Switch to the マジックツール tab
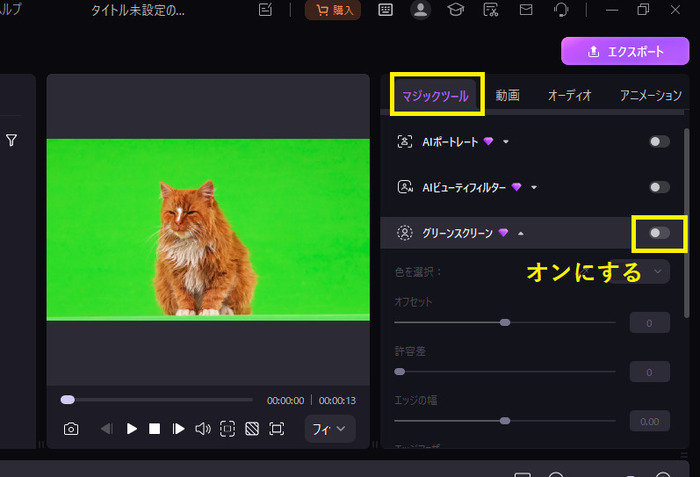Screen dimensions: 700x477 pyautogui.click(x=435, y=96)
